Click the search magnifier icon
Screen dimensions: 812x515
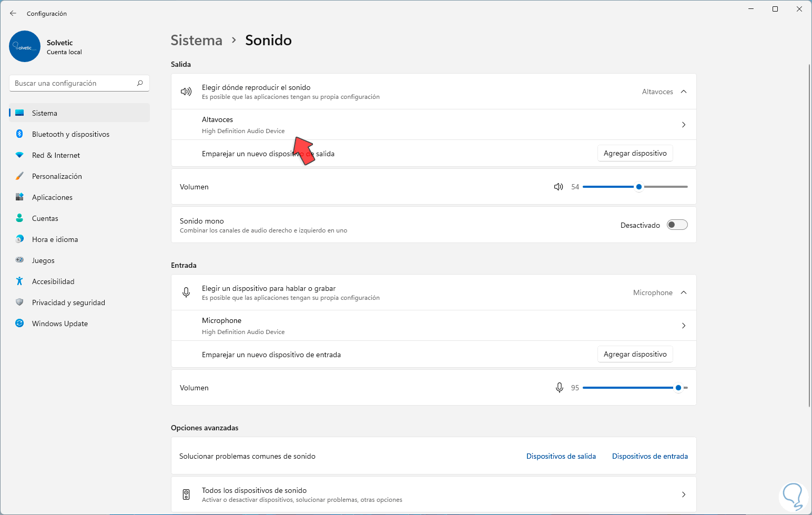(x=140, y=83)
